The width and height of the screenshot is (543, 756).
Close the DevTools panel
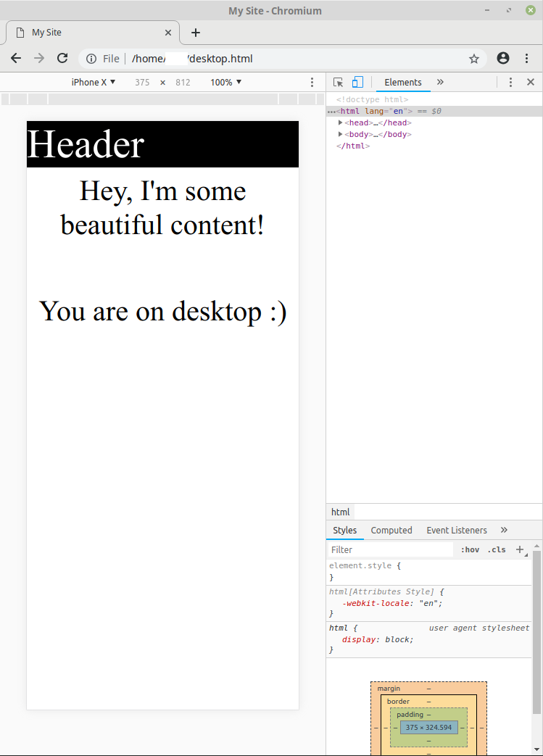pos(531,83)
